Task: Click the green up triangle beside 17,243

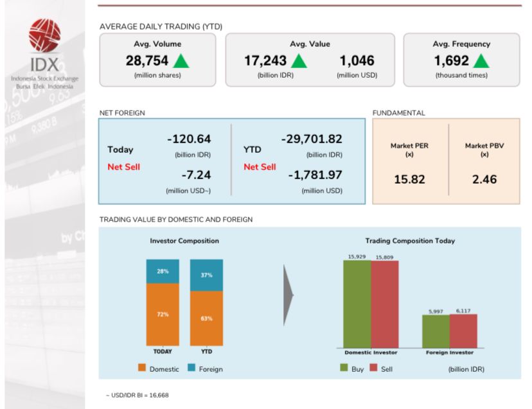Action: coord(299,62)
